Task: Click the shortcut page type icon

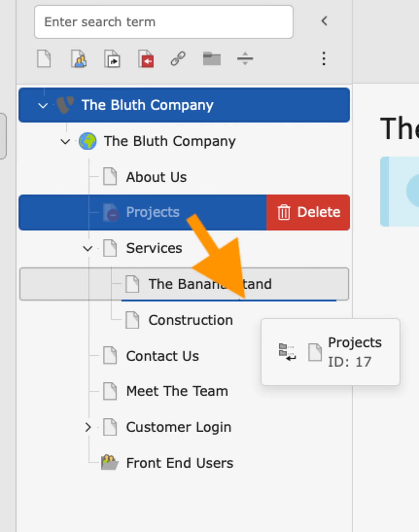Action: pyautogui.click(x=112, y=59)
